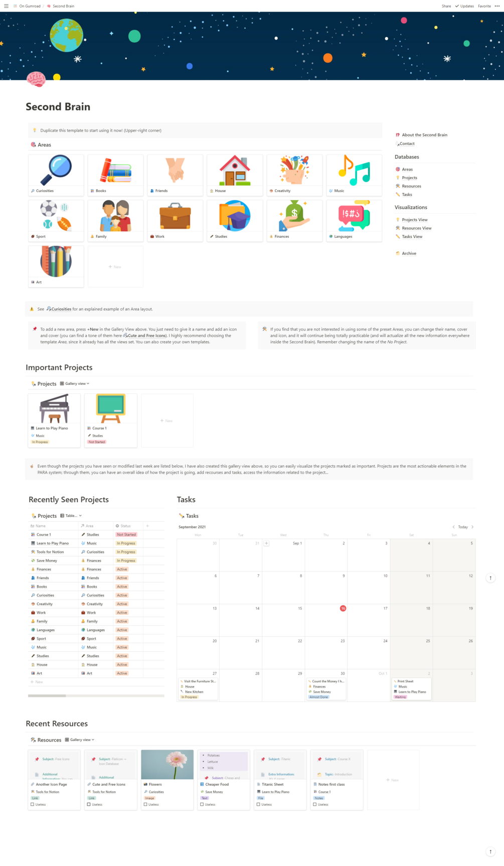Open the Count the Money task card
Screen dimensions: 504x866
point(326,689)
